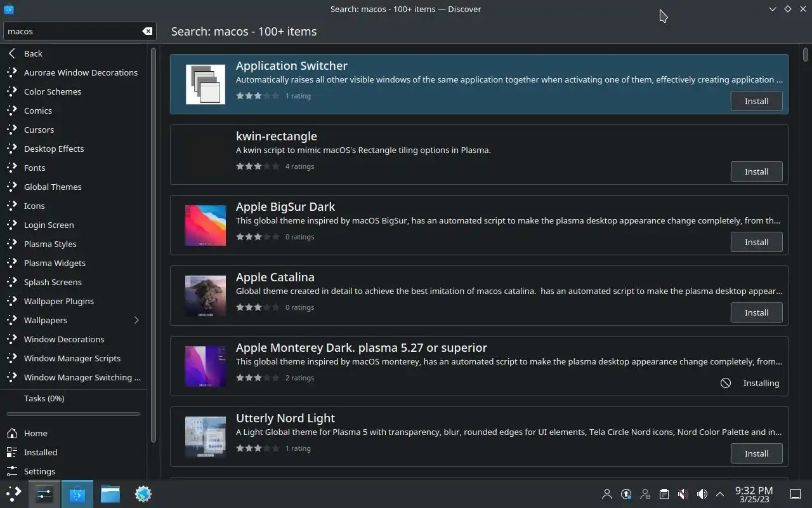Open the Discover window icon menu
This screenshot has width=812, height=508.
coord(9,9)
